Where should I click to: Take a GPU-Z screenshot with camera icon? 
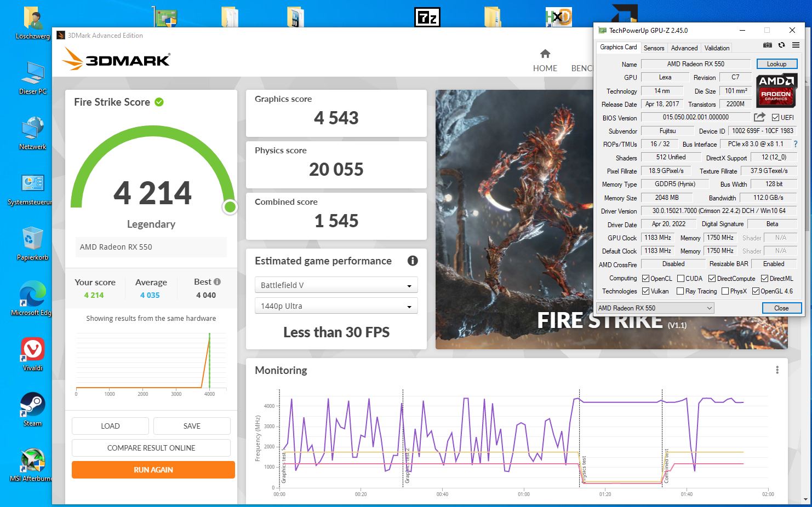coord(768,45)
